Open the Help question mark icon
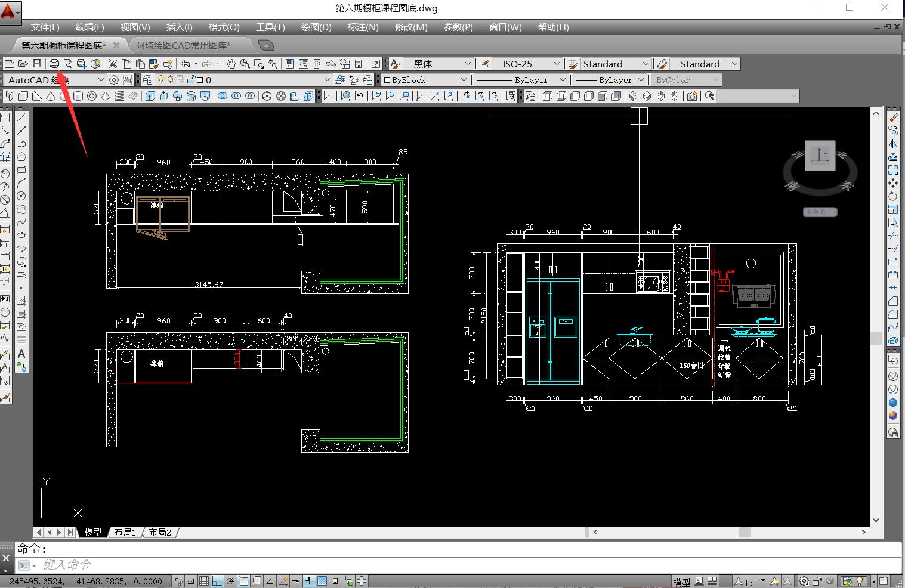The image size is (905, 588). click(x=376, y=64)
